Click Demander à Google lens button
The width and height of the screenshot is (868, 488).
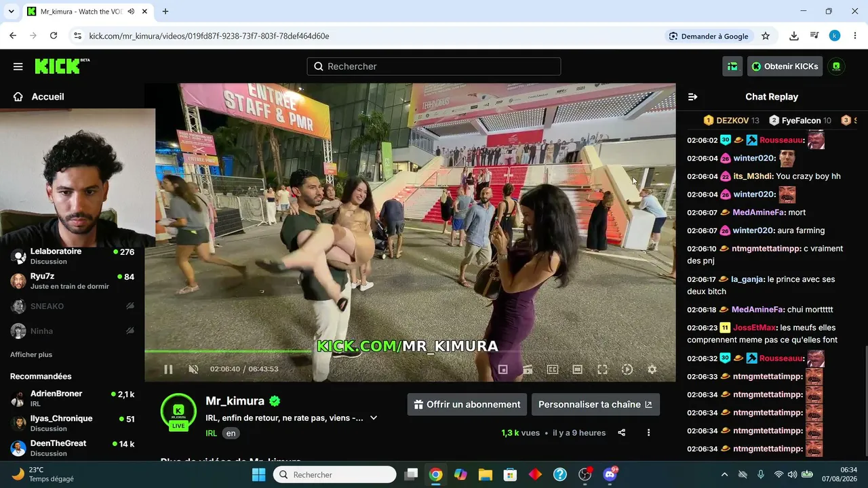[x=709, y=36]
